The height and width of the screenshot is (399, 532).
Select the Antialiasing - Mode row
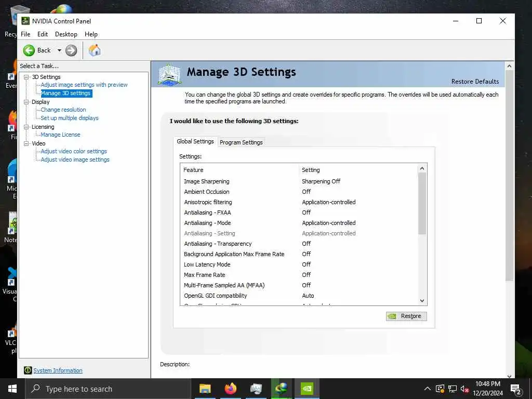tap(300, 223)
